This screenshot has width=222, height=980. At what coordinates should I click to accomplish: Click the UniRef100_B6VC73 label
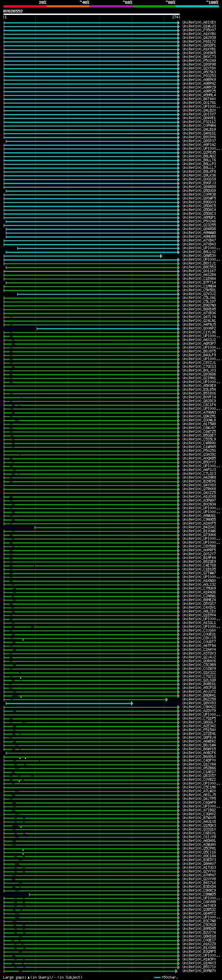[x=199, y=57]
